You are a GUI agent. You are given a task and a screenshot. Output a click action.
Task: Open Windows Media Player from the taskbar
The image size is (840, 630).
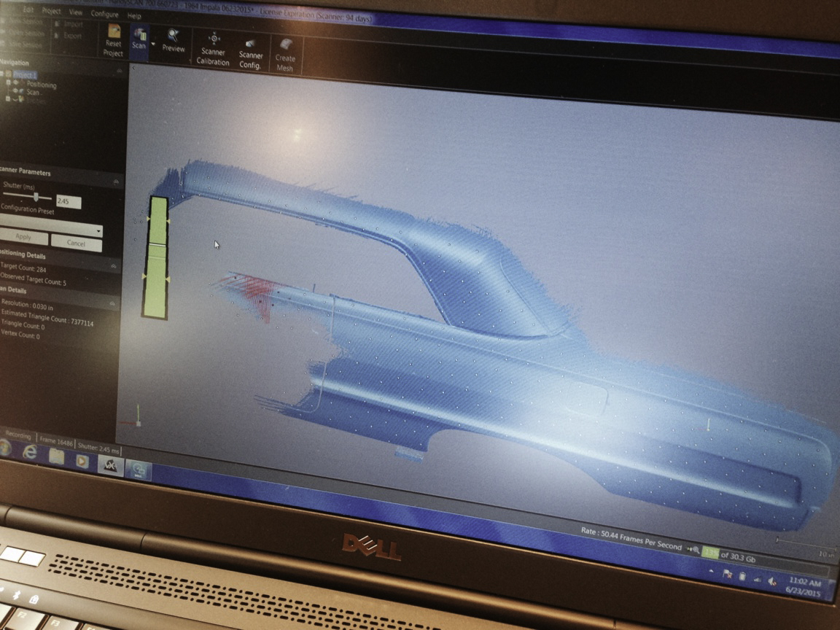pos(82,460)
